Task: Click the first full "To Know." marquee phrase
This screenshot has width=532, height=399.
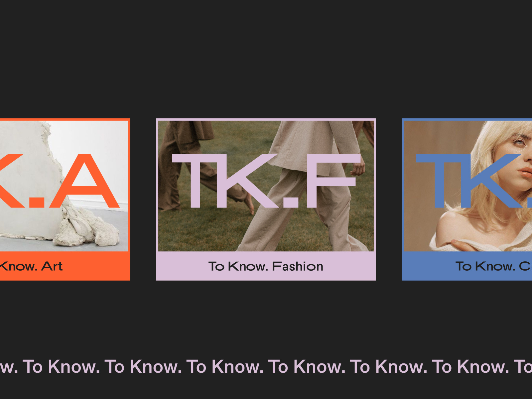Action: coord(61,366)
